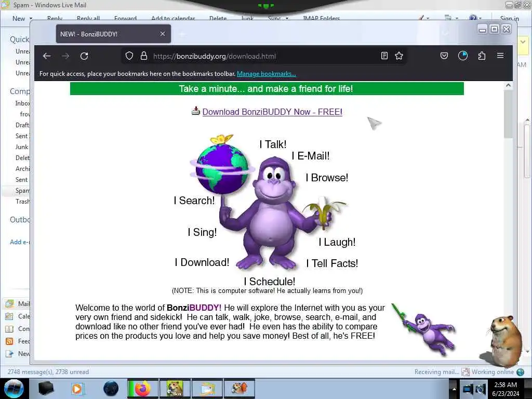Screen dimensions: 532x399
Task: Open Contacts icon in Live Mail sidebar
Action: click(x=9, y=329)
